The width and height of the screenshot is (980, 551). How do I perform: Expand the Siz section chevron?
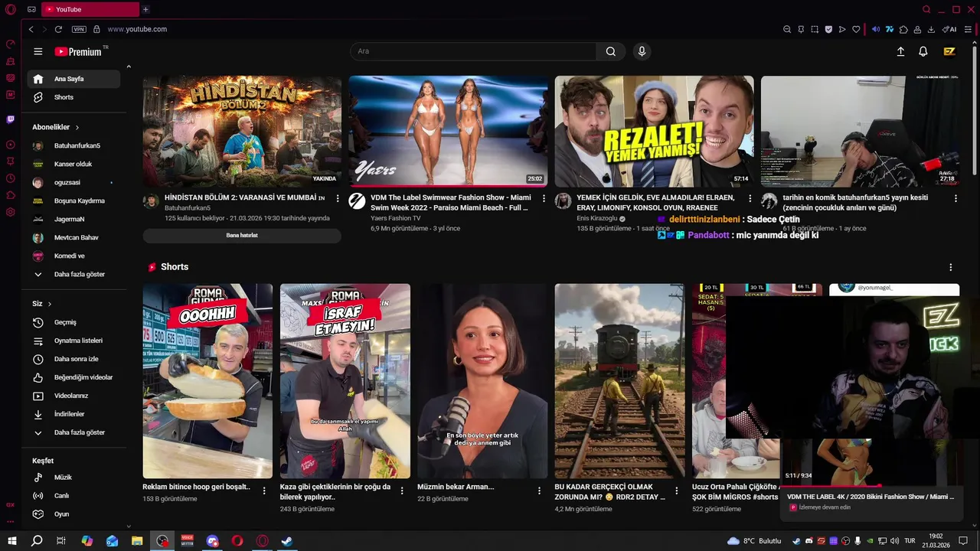coord(50,304)
